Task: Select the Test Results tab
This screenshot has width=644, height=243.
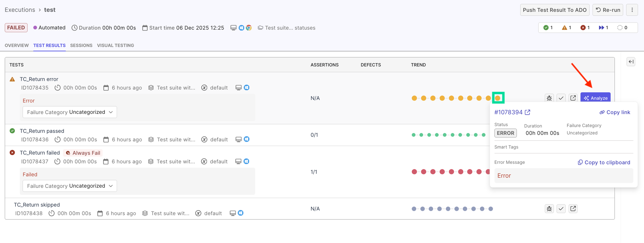Action: tap(49, 45)
